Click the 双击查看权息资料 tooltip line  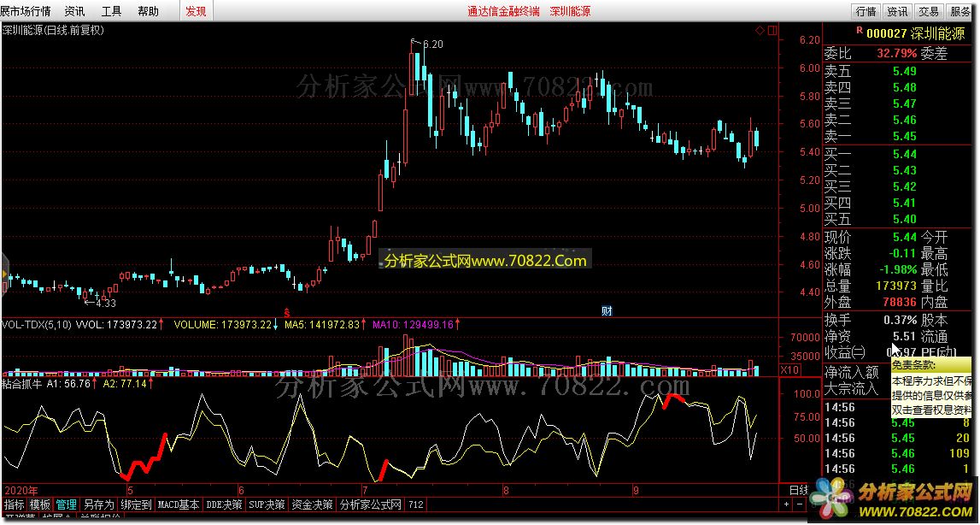click(932, 410)
